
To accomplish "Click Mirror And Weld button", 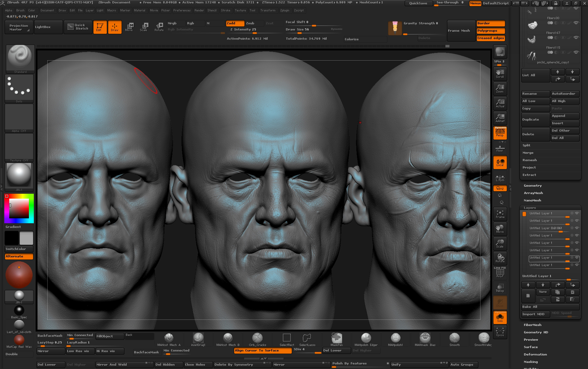I will point(124,365).
